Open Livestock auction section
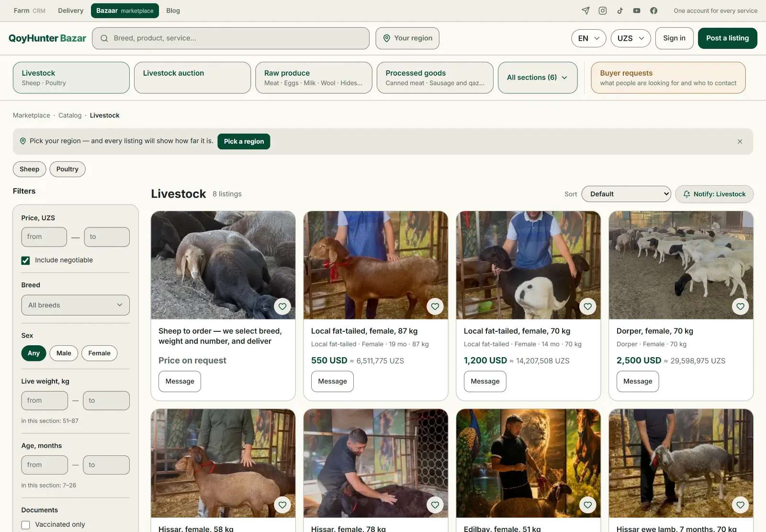 click(192, 78)
